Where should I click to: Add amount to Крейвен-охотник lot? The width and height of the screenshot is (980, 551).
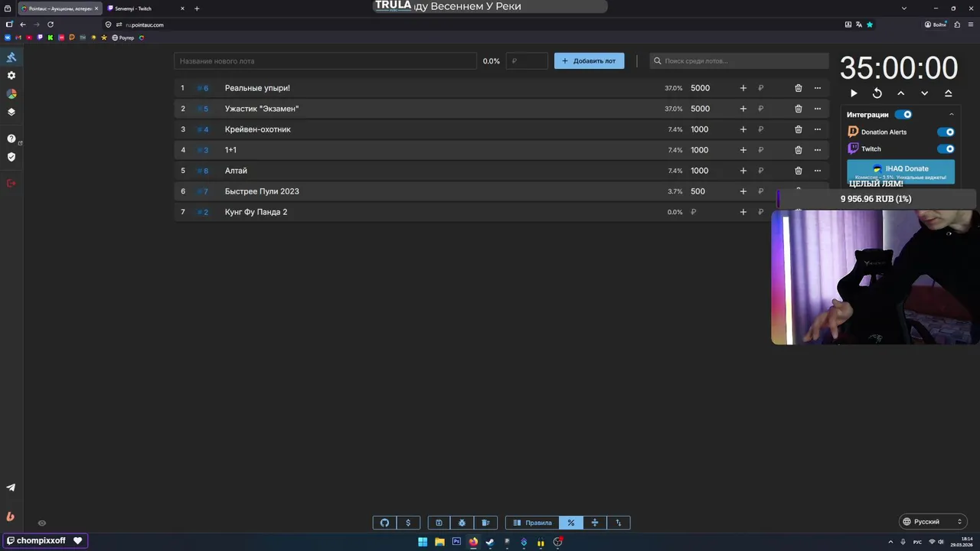coord(743,129)
